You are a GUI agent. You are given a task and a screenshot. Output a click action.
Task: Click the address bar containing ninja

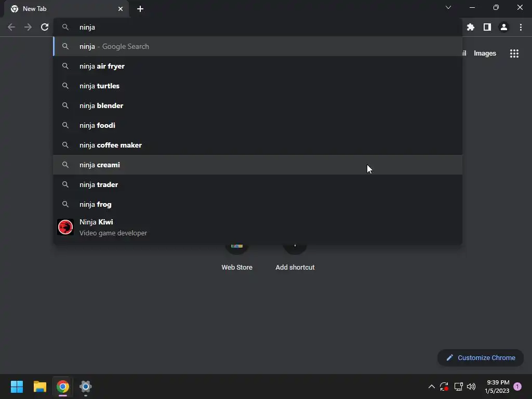pyautogui.click(x=258, y=27)
